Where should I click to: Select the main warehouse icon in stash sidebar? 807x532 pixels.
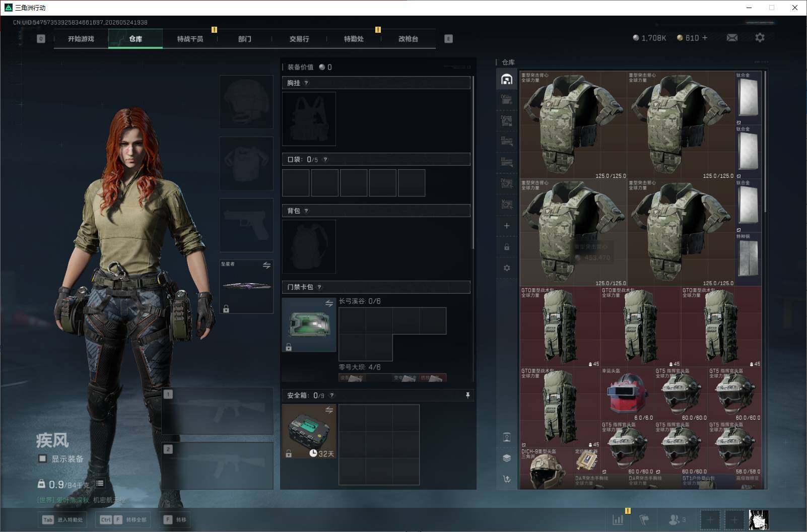click(x=507, y=79)
